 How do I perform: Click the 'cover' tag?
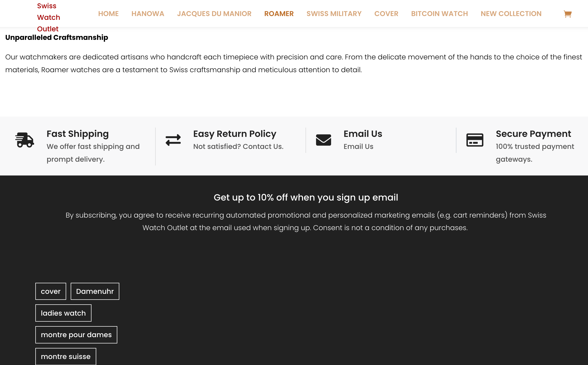point(51,291)
